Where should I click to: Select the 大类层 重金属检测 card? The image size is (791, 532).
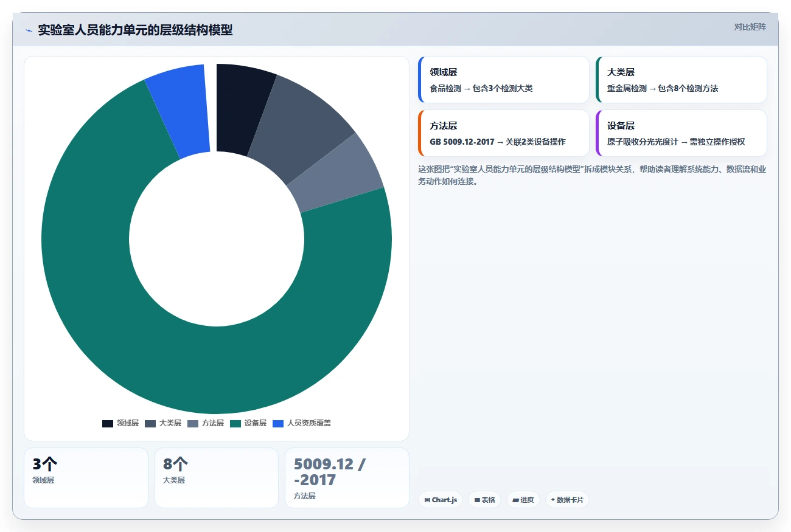681,80
